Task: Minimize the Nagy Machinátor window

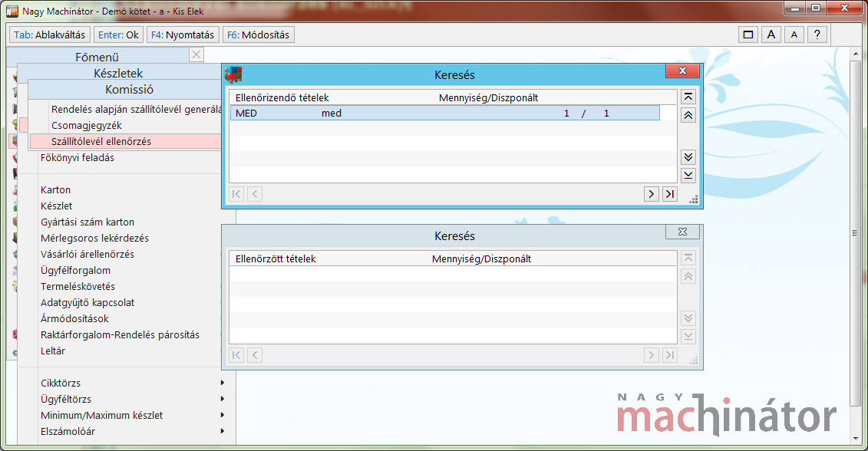Action: point(796,8)
